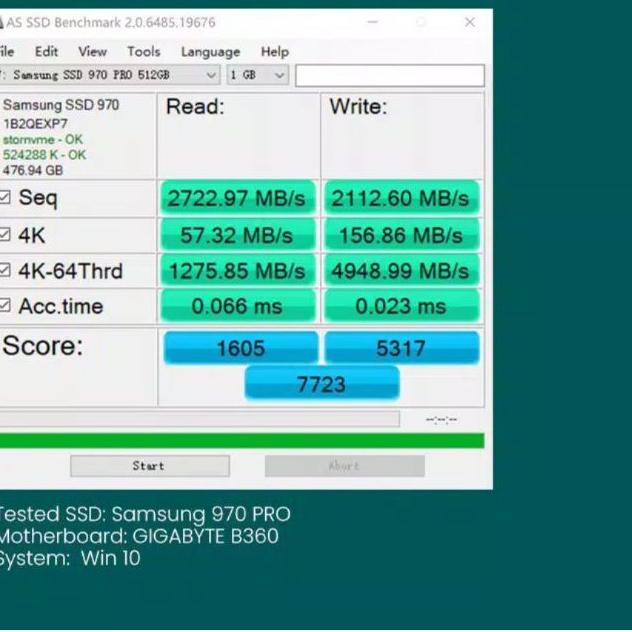Click the write score 5317
This screenshot has height=632, width=632.
pos(401,348)
